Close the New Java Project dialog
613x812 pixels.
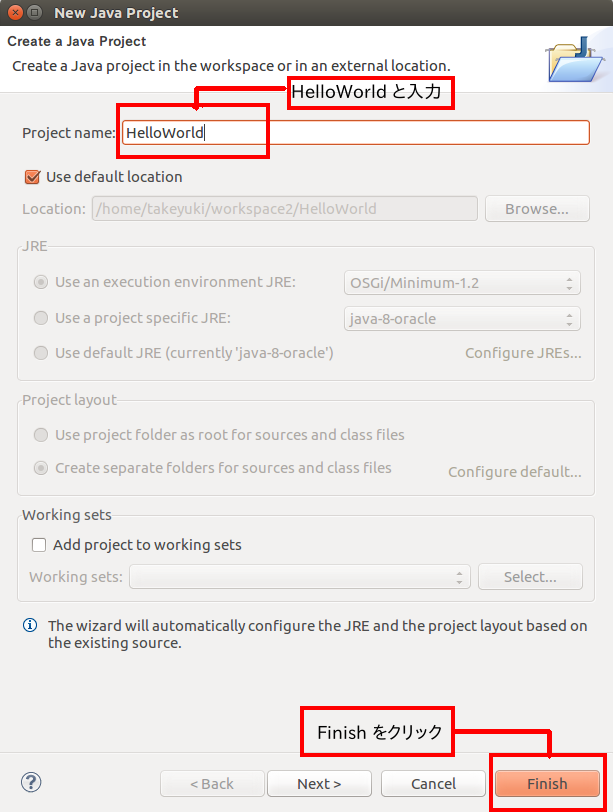coord(16,12)
